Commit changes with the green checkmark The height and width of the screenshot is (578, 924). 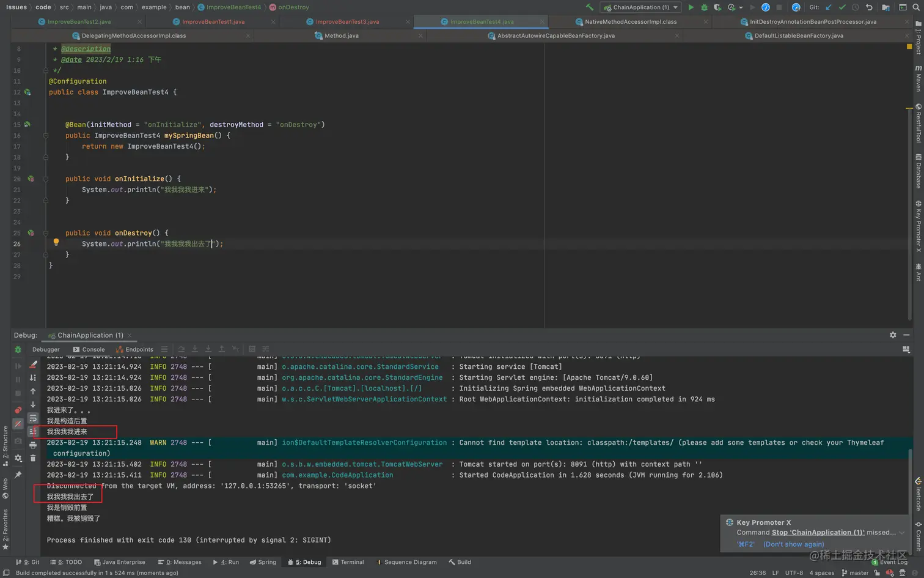[x=842, y=7]
